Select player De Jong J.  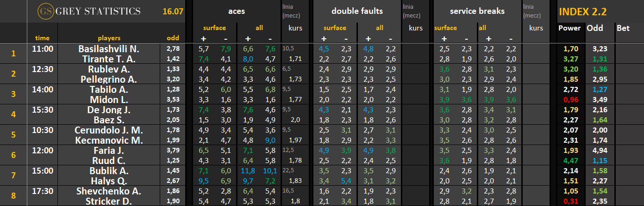(x=109, y=109)
